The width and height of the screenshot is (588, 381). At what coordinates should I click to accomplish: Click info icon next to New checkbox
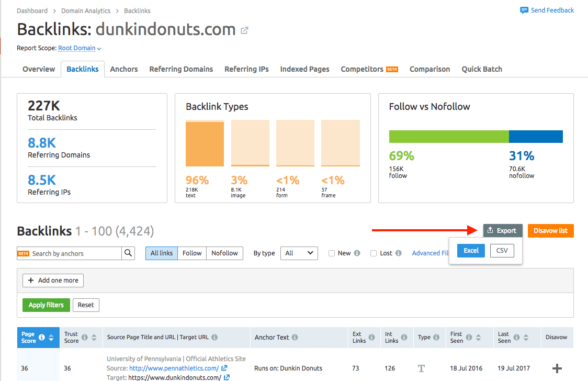pyautogui.click(x=357, y=253)
